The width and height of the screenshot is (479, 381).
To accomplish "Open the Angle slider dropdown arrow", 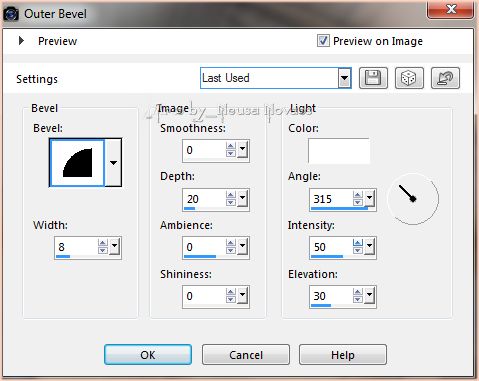I will 369,198.
